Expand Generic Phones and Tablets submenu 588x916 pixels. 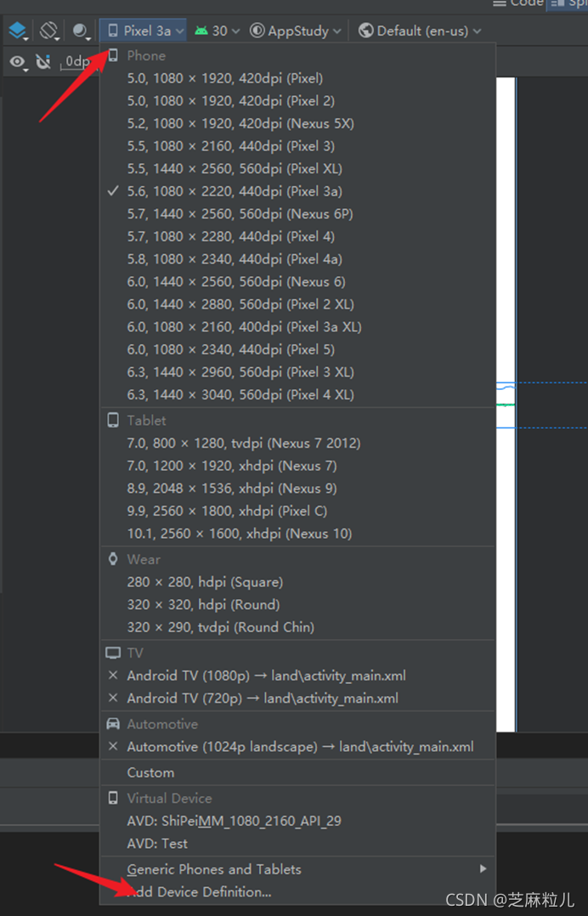(x=297, y=870)
